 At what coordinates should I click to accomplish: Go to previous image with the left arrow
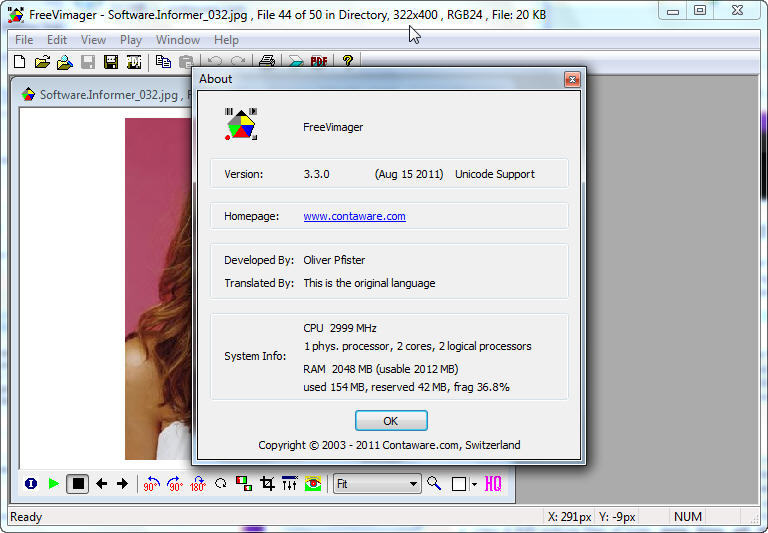[101, 484]
